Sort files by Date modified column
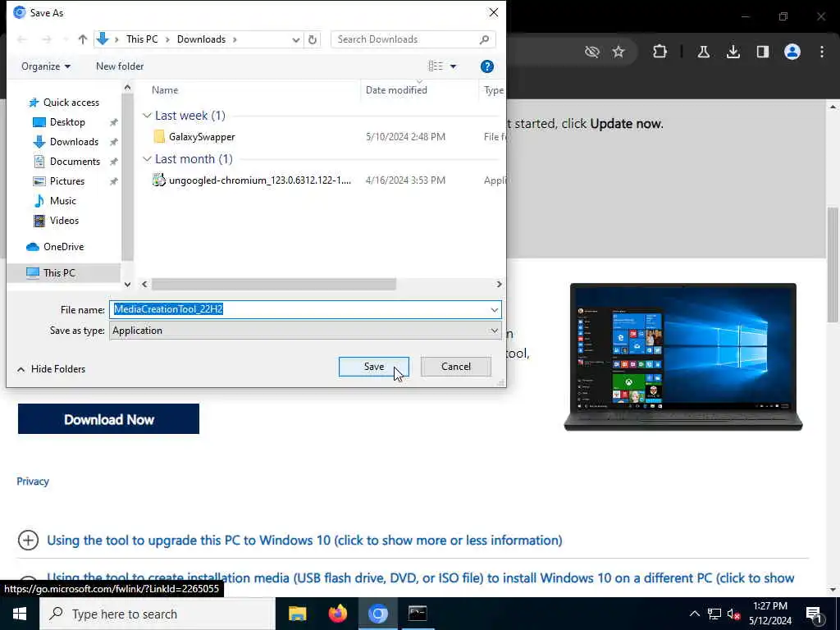Viewport: 840px width, 630px height. pyautogui.click(x=396, y=90)
